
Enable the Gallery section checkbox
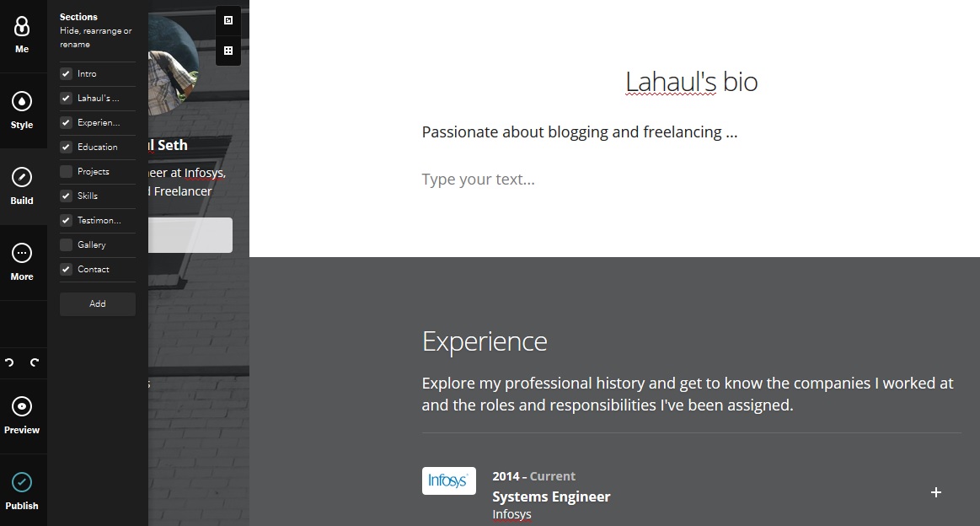point(66,245)
